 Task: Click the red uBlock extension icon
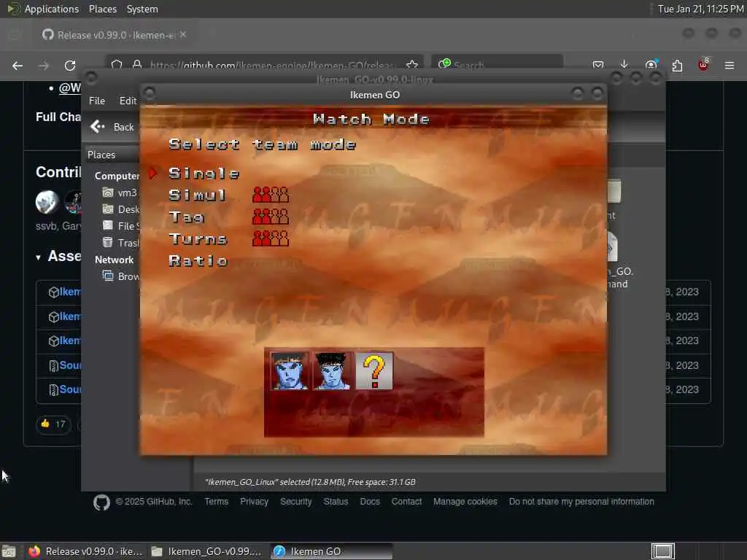pyautogui.click(x=703, y=65)
